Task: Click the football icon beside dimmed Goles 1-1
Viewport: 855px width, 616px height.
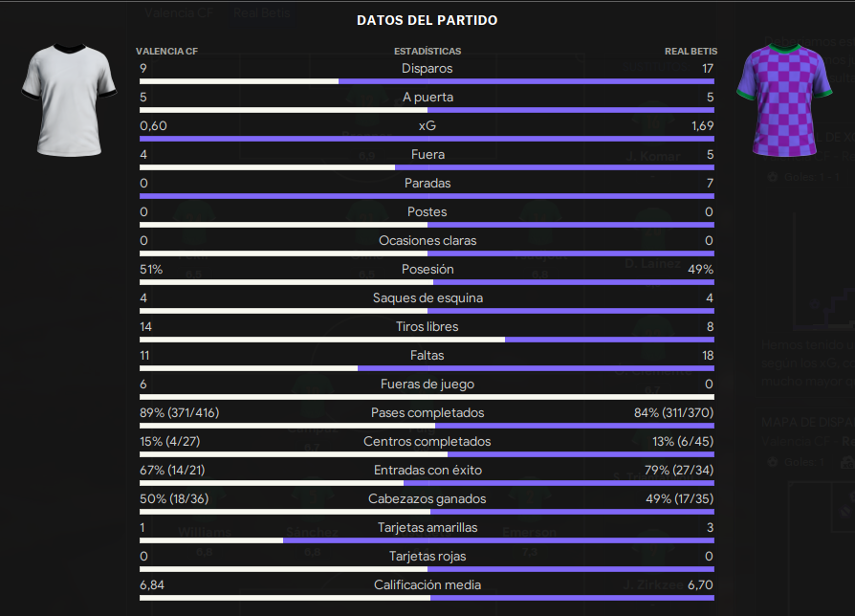Action: point(772,177)
